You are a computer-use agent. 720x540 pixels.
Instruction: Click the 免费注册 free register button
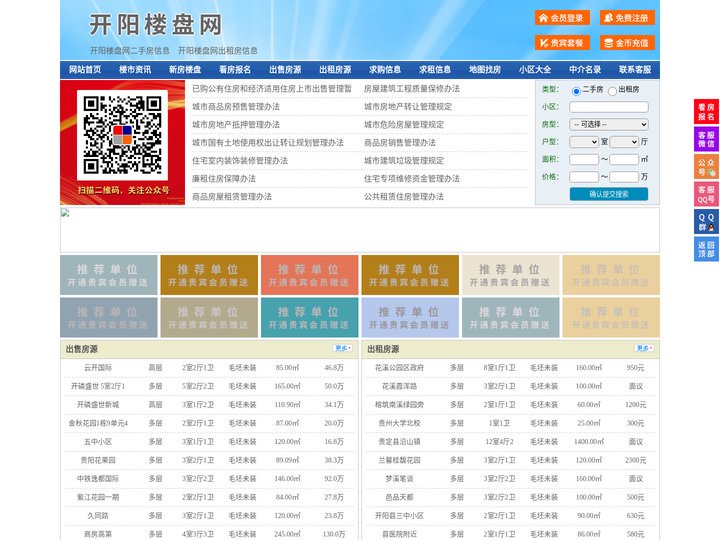(627, 18)
